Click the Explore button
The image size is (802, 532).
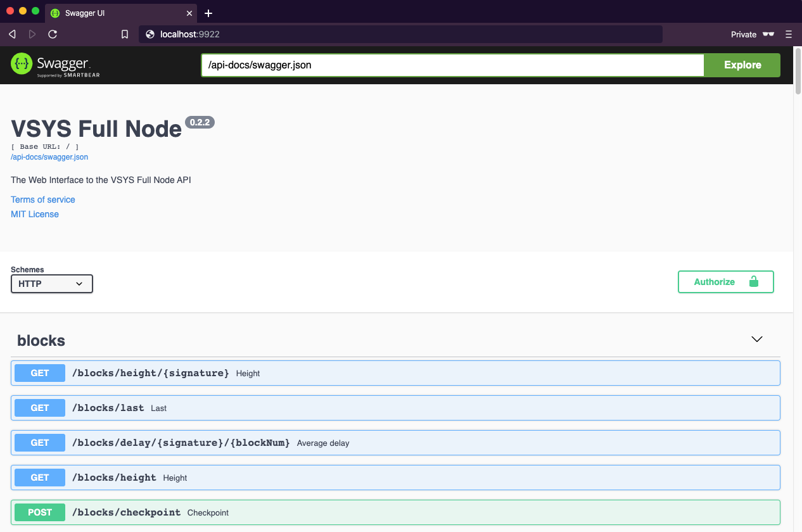click(x=741, y=65)
